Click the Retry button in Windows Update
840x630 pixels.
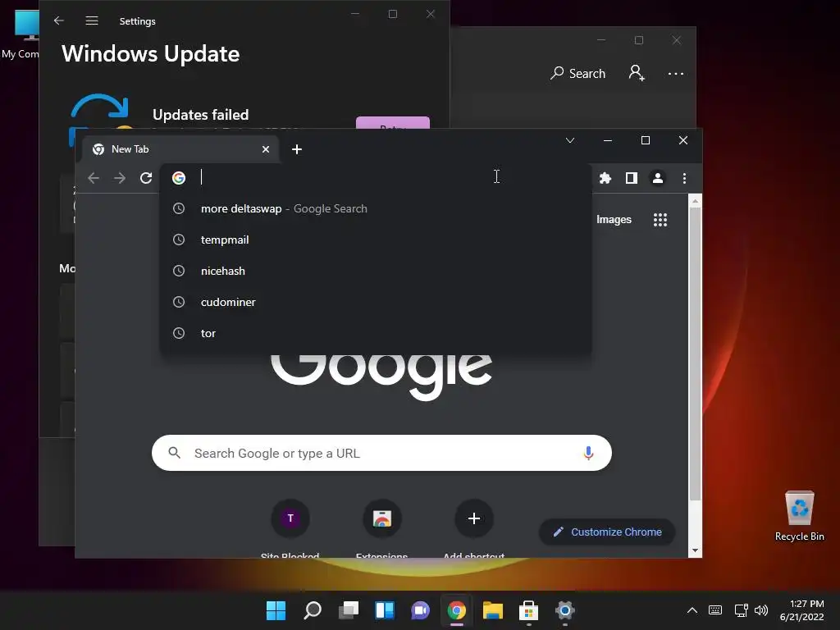pos(393,123)
